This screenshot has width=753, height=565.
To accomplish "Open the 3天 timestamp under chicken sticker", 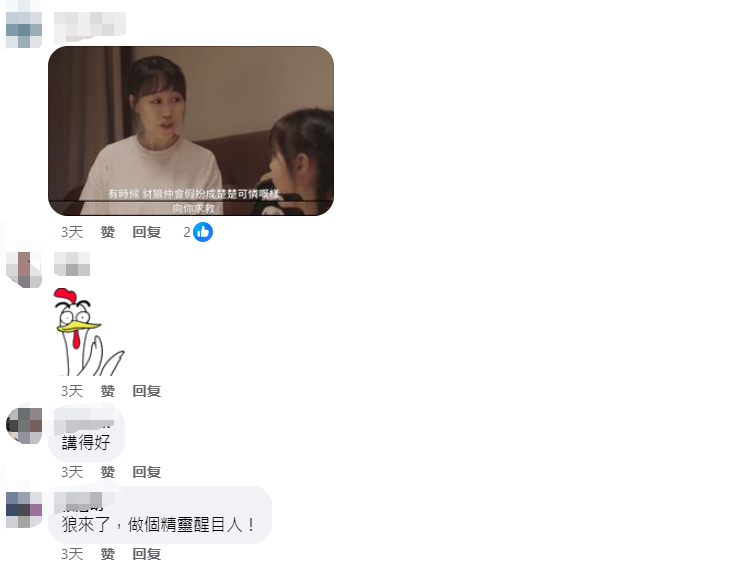I will (x=72, y=391).
